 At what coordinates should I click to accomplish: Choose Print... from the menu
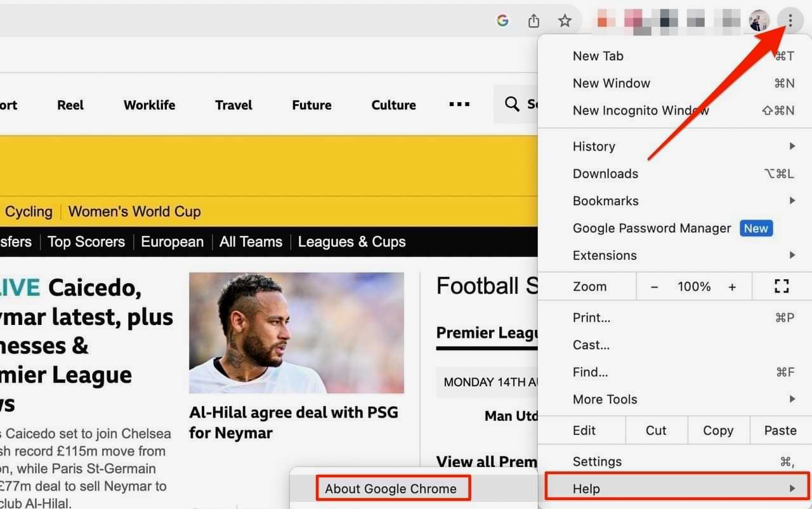674,318
